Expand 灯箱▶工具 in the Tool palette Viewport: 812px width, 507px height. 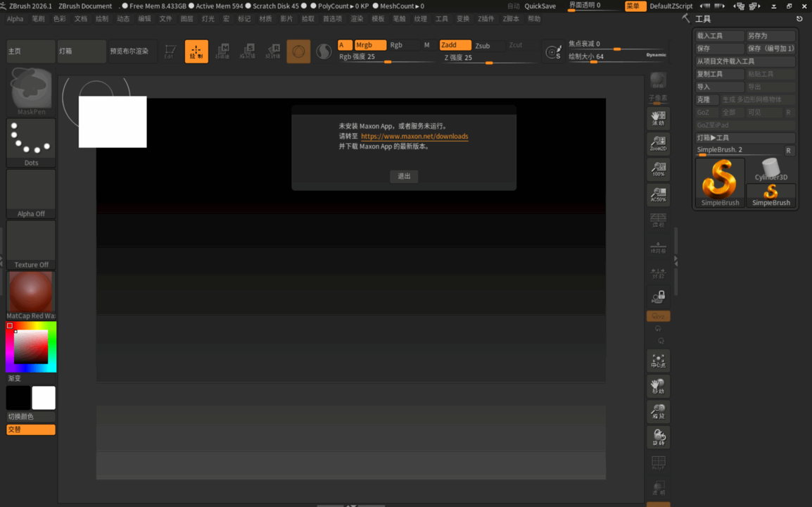(x=745, y=137)
